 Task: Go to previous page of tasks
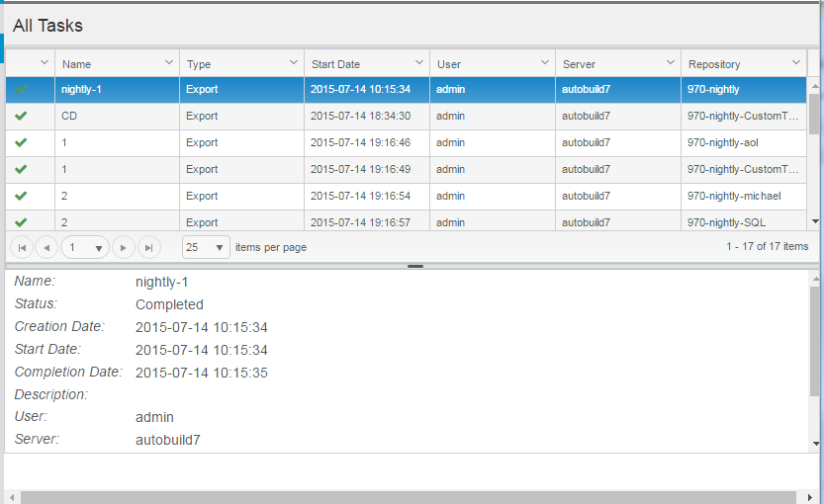point(46,247)
